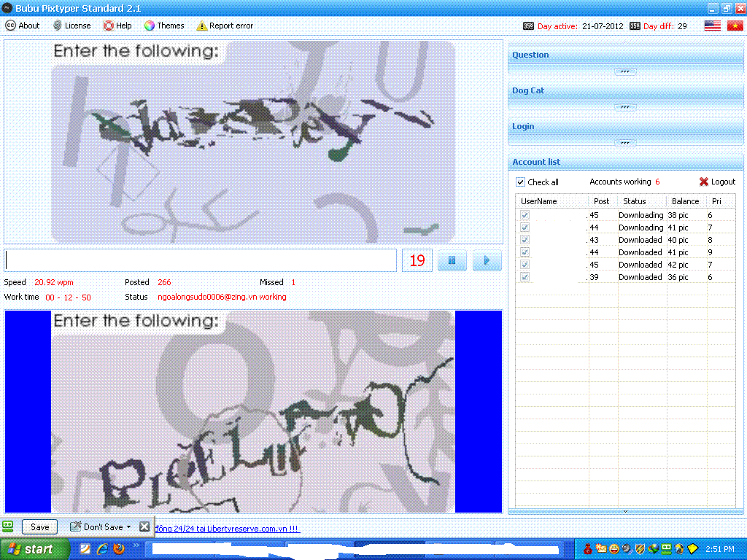Click the calendar icon beside Day active
Image resolution: width=747 pixels, height=560 pixels.
pos(528,26)
